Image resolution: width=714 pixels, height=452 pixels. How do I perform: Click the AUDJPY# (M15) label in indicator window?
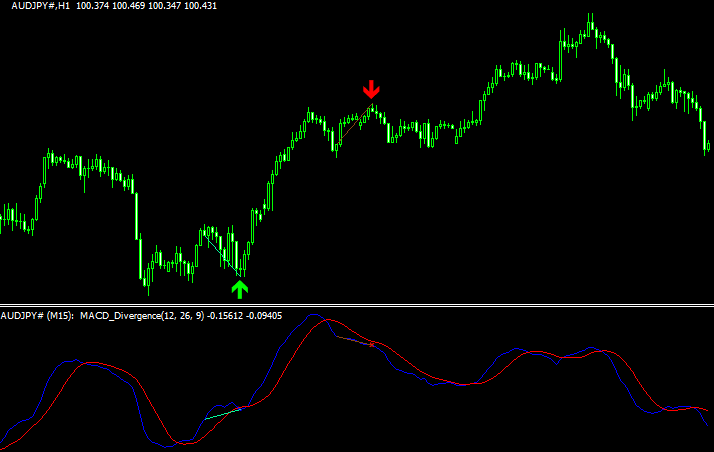tap(34, 316)
